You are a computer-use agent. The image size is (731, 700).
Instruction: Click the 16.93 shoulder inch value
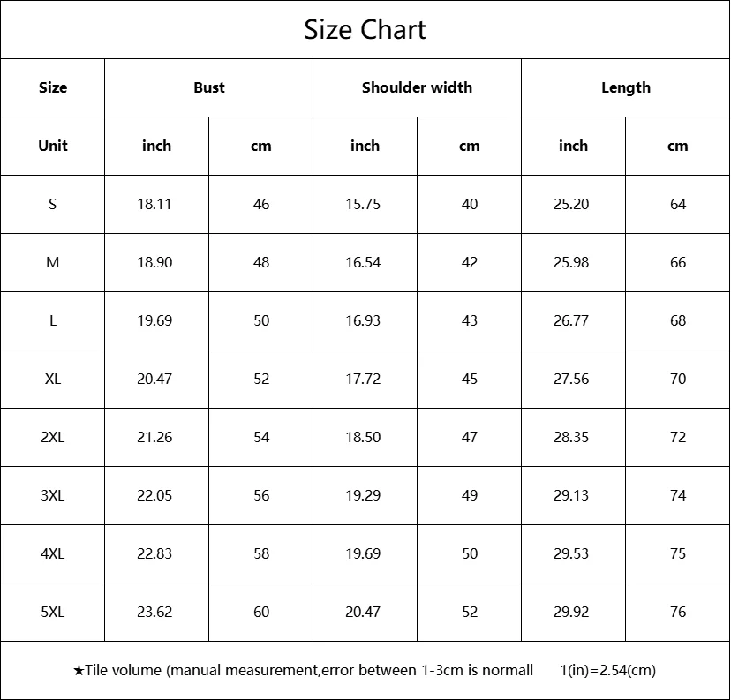coord(363,320)
